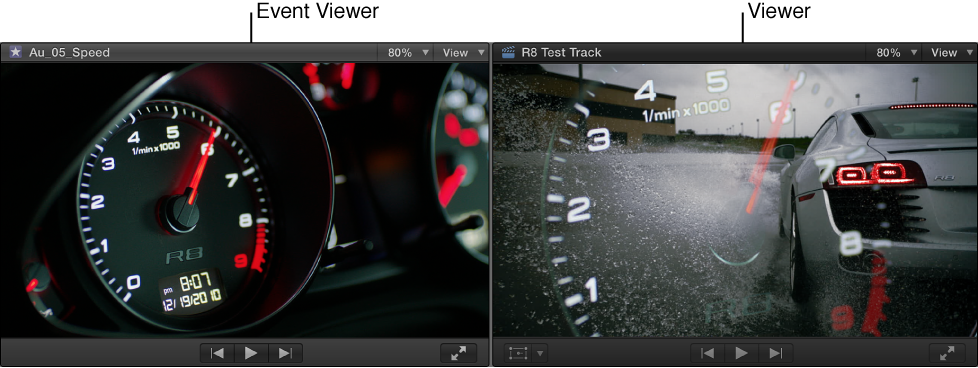978x368 pixels.
Task: Open the Viewer's View menu
Action: (949, 53)
